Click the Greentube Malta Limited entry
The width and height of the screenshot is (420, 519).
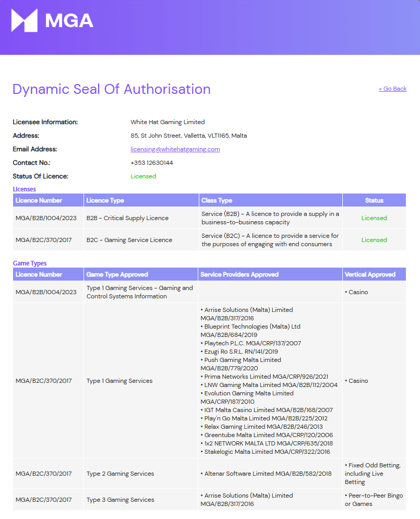click(x=267, y=435)
